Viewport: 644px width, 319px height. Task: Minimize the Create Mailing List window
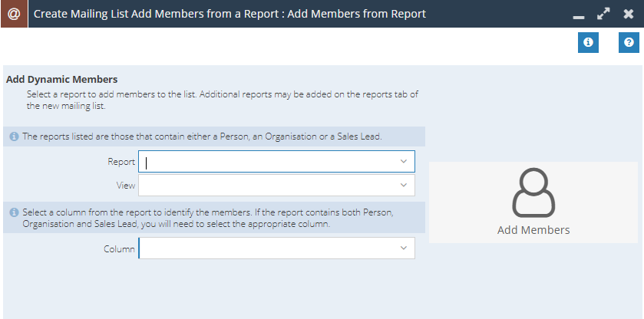click(x=579, y=17)
